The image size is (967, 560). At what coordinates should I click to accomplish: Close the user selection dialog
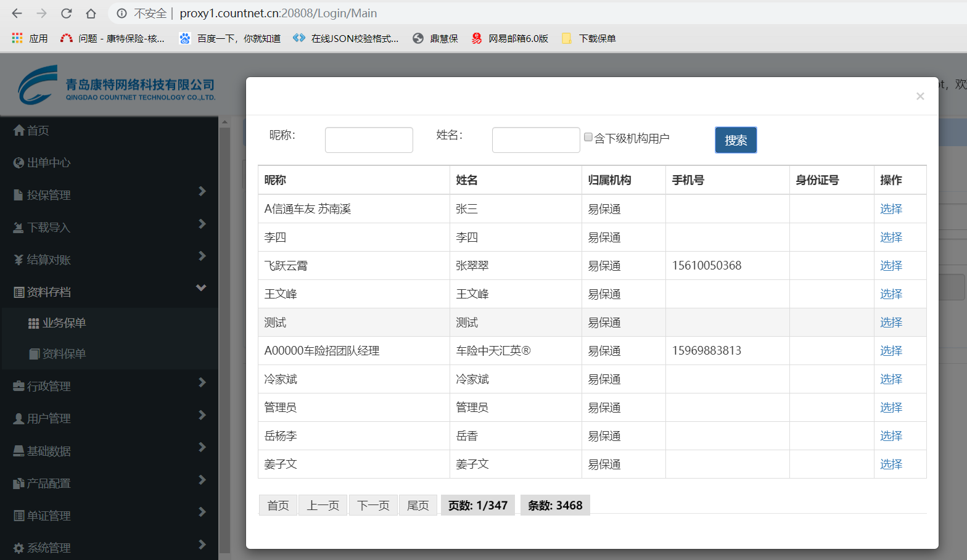tap(920, 96)
